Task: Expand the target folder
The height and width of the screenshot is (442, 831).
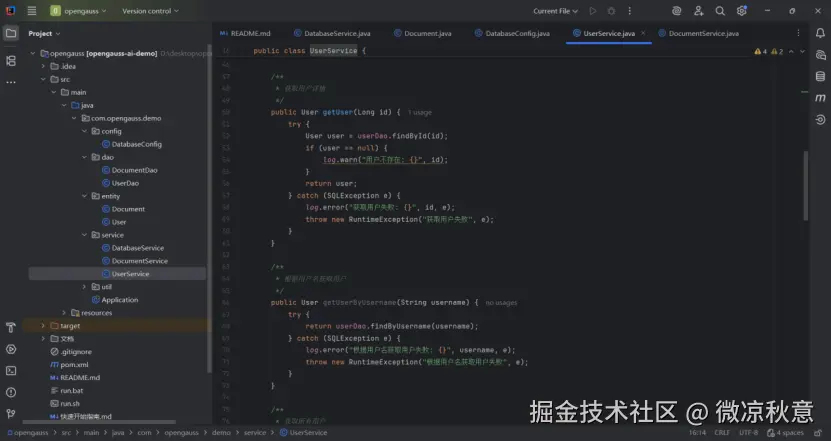Action: click(43, 326)
